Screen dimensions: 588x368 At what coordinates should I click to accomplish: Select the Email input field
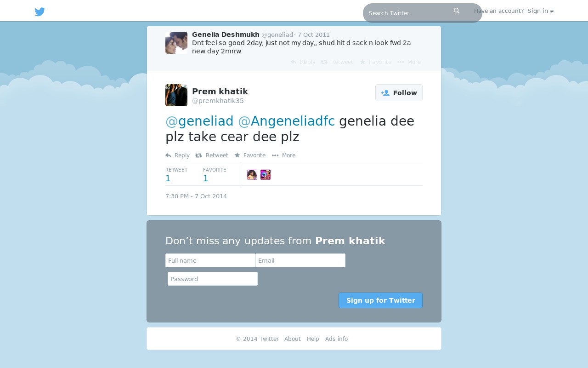coord(300,260)
